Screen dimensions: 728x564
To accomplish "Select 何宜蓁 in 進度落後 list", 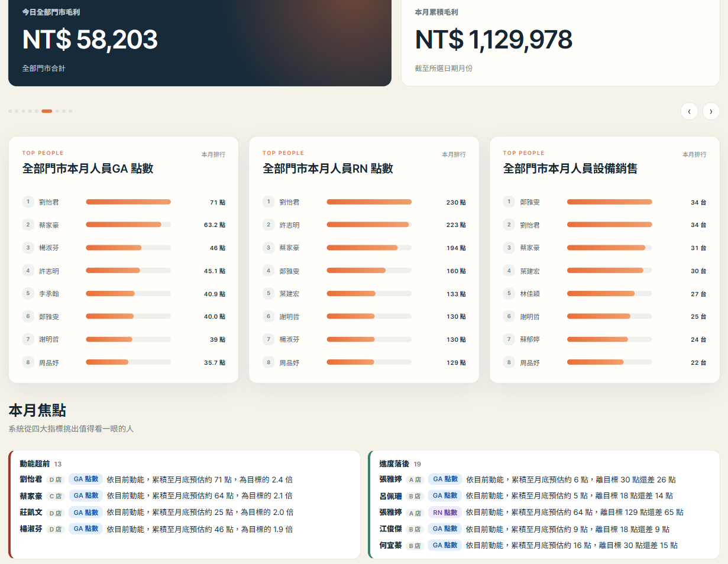I will [x=390, y=546].
